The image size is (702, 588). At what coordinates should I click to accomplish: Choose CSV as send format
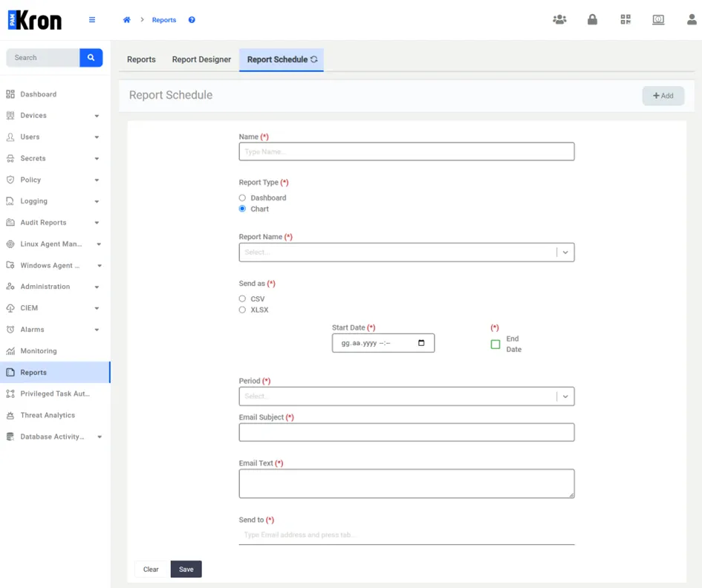tap(242, 298)
